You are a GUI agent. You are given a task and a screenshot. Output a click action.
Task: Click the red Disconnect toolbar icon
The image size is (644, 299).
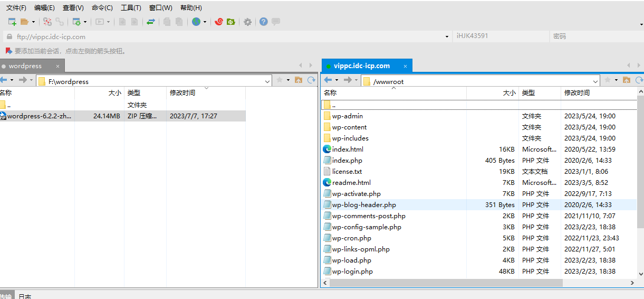click(47, 22)
